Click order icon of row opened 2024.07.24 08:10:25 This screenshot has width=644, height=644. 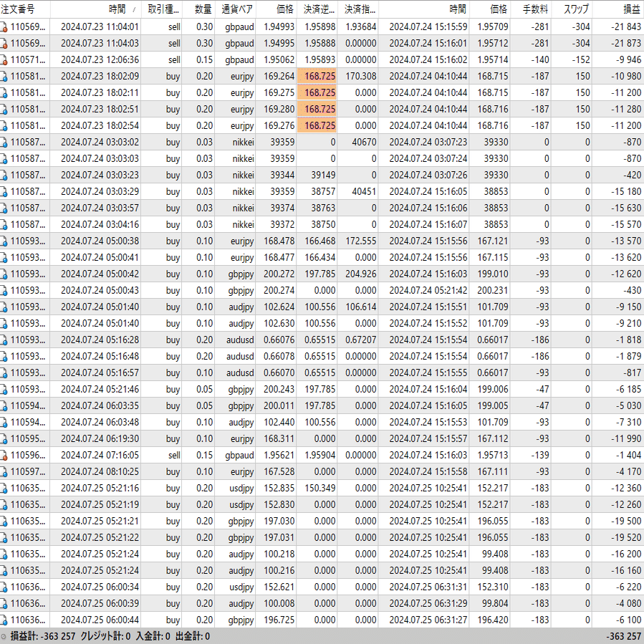[4, 472]
